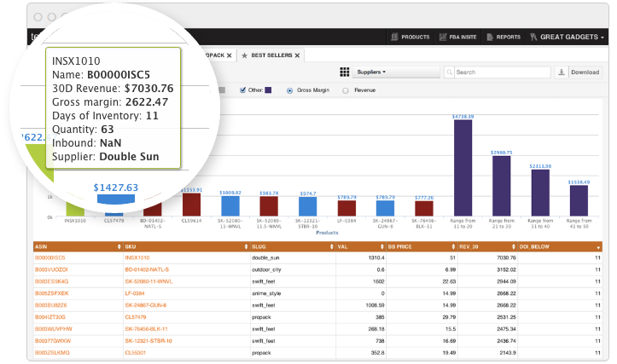Select the Revenue radio button
The height and width of the screenshot is (364, 617).
[x=345, y=90]
